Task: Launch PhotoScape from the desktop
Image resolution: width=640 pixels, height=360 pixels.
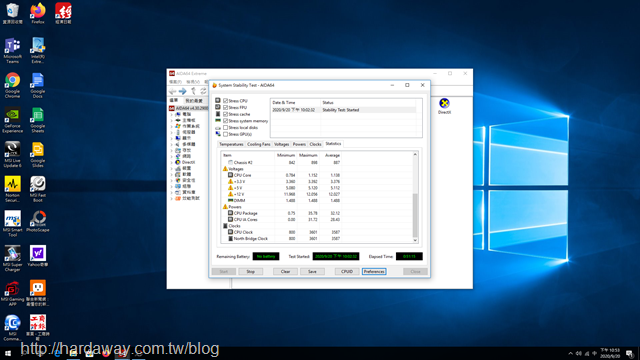Action: [x=38, y=222]
